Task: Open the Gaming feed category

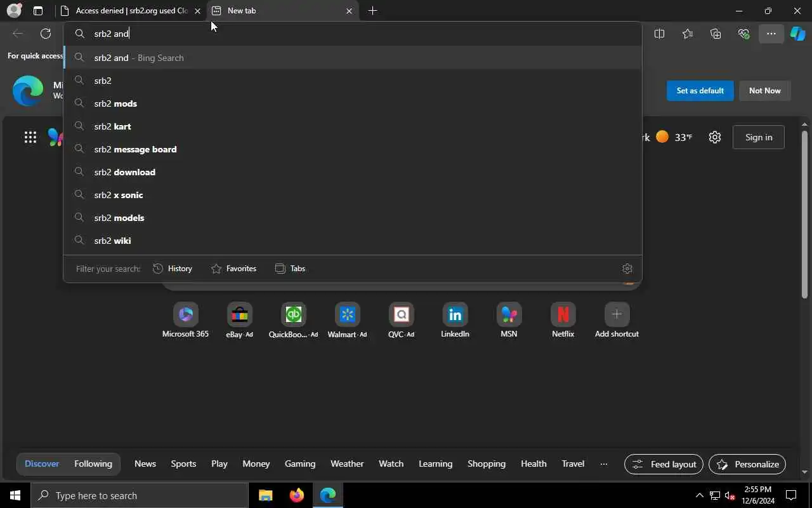Action: 300,464
